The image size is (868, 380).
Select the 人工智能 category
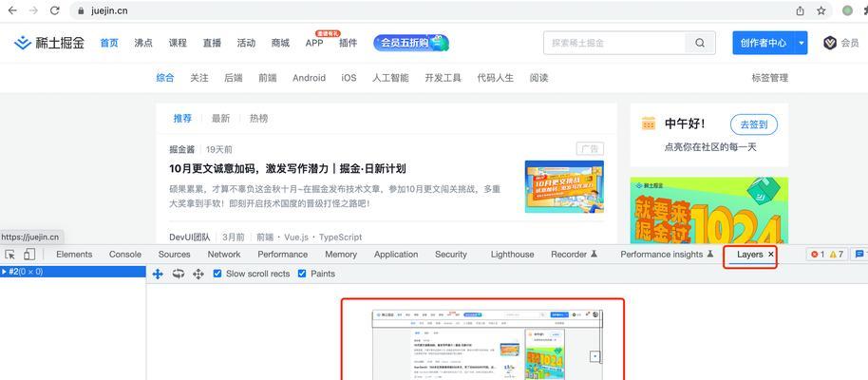(x=391, y=78)
